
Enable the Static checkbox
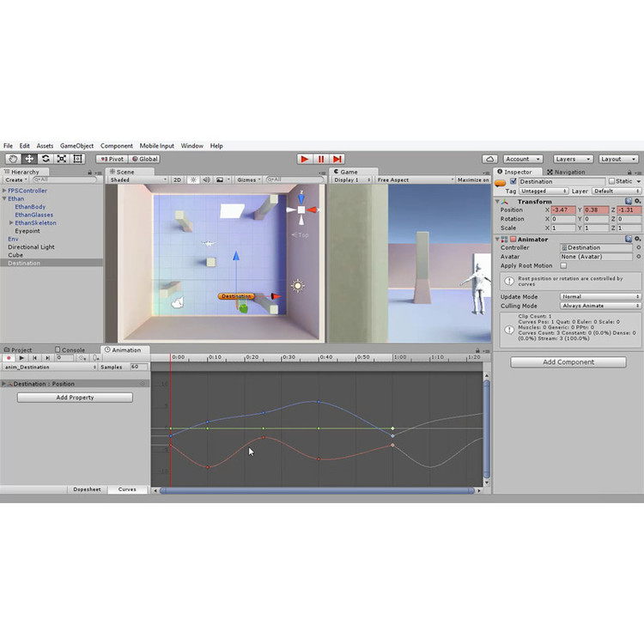pyautogui.click(x=612, y=181)
